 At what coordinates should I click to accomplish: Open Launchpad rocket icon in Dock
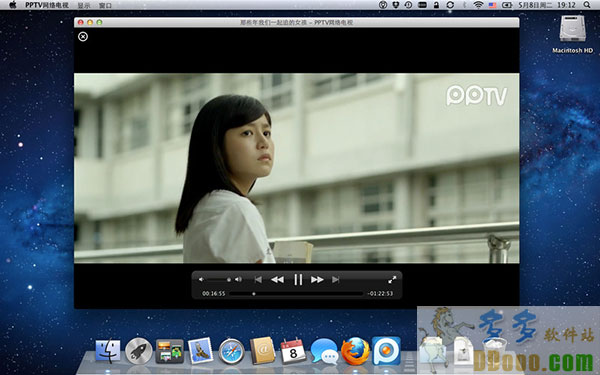tap(139, 351)
